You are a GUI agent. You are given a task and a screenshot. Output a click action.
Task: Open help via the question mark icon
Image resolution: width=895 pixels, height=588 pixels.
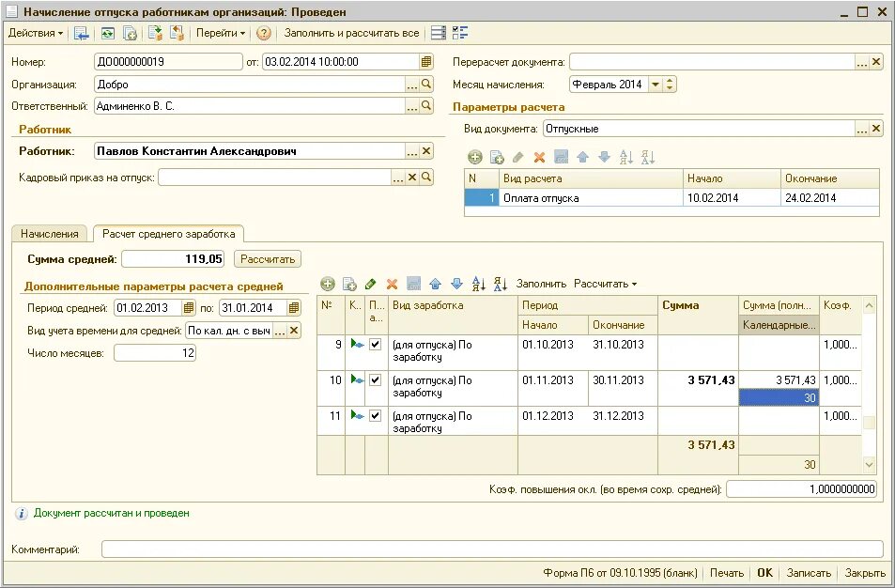click(x=263, y=33)
